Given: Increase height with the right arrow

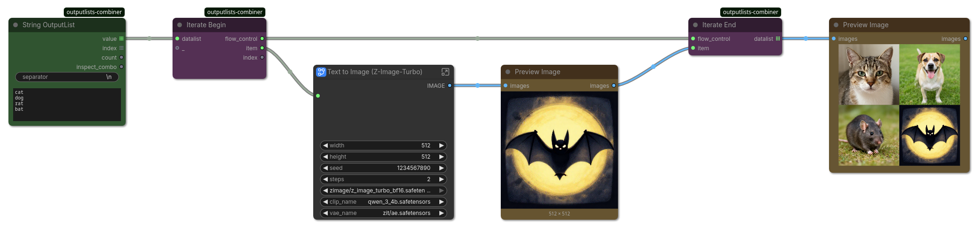Looking at the screenshot, I should click(441, 157).
